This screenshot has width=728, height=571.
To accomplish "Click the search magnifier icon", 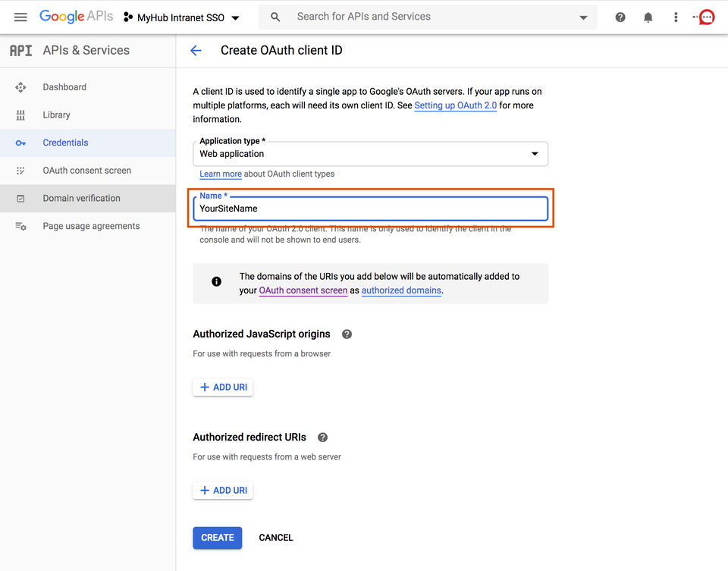I will point(275,17).
